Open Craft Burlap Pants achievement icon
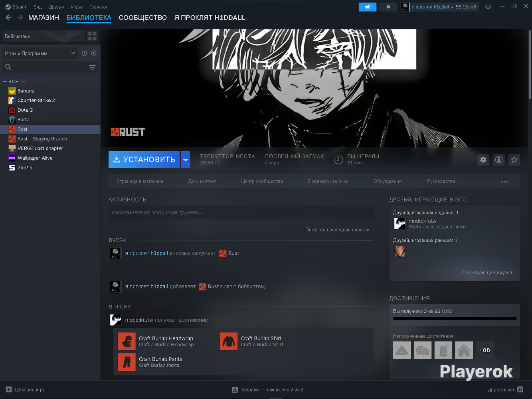This screenshot has width=532, height=399. click(x=127, y=362)
